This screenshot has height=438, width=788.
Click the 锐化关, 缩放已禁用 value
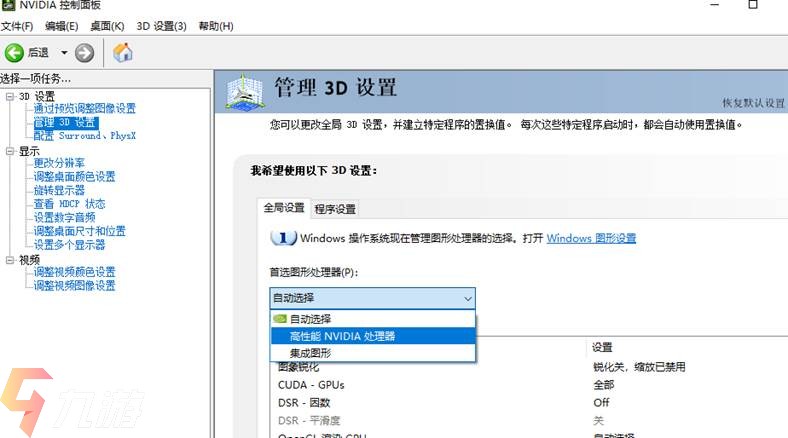click(639, 367)
